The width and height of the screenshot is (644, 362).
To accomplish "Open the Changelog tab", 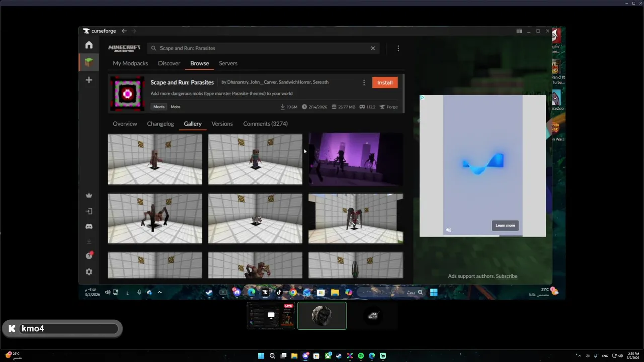I will point(160,124).
